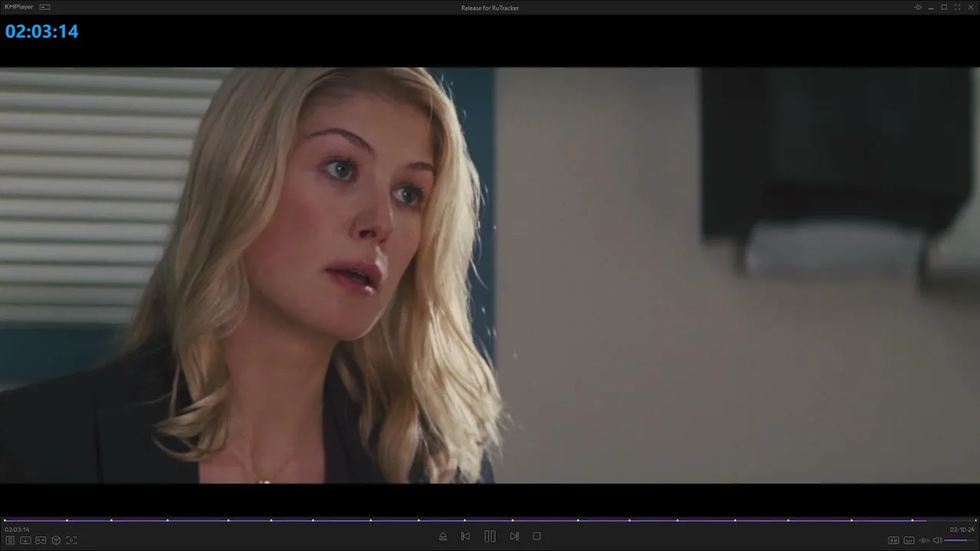The width and height of the screenshot is (980, 551).
Task: Click the 'Release for RuTracker' window title
Action: pos(490,8)
